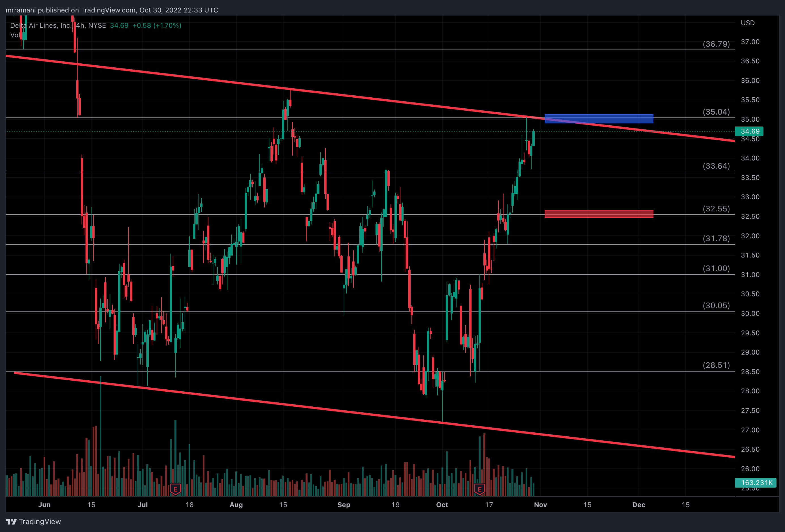The width and height of the screenshot is (785, 532).
Task: Select the 33.64 horizontal level label
Action: click(x=716, y=166)
